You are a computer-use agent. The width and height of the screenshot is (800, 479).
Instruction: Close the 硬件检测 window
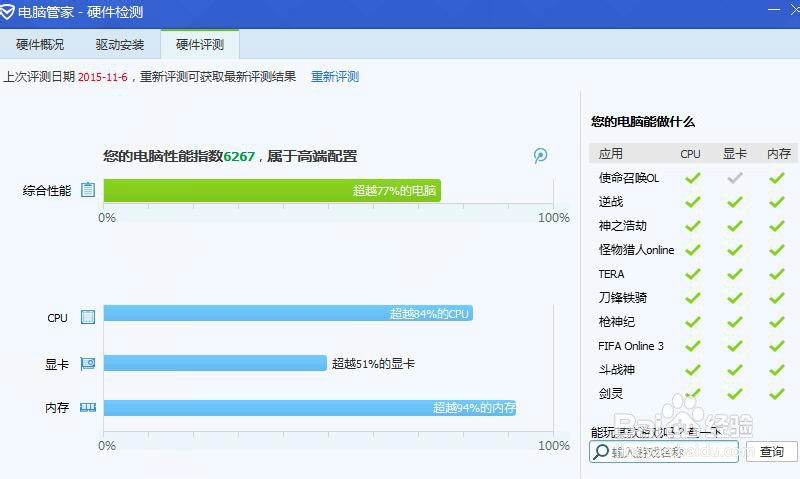795,10
